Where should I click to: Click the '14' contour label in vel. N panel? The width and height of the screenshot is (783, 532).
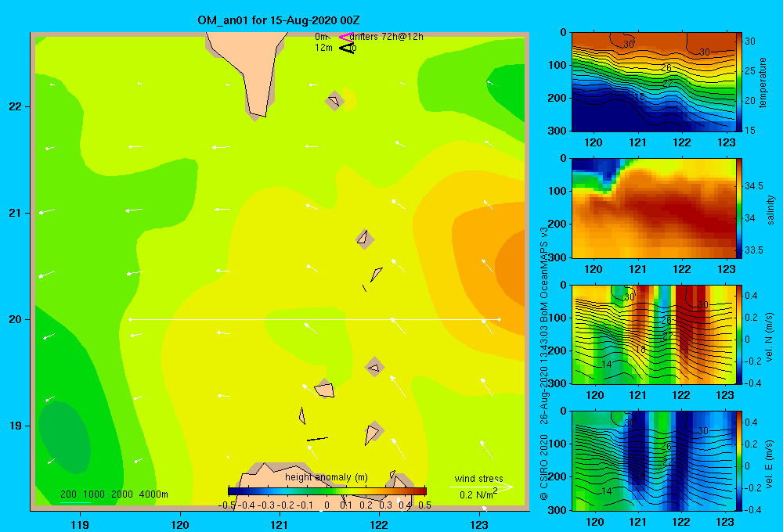[x=606, y=365]
